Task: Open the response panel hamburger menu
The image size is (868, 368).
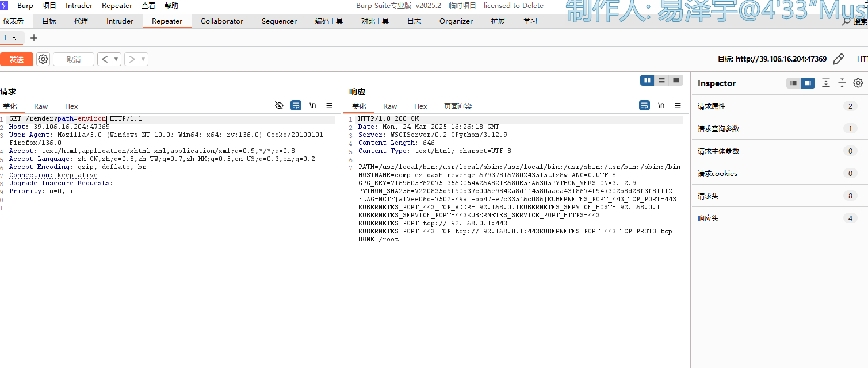Action: [678, 105]
